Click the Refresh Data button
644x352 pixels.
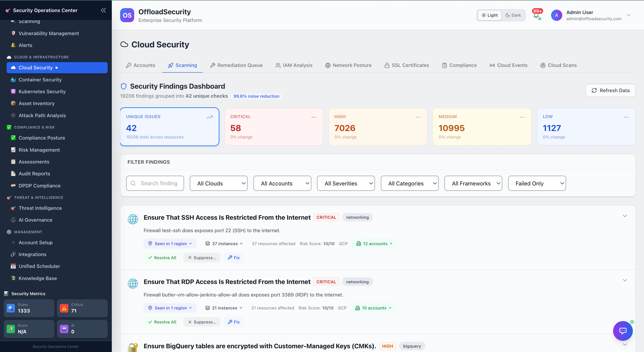pyautogui.click(x=610, y=90)
